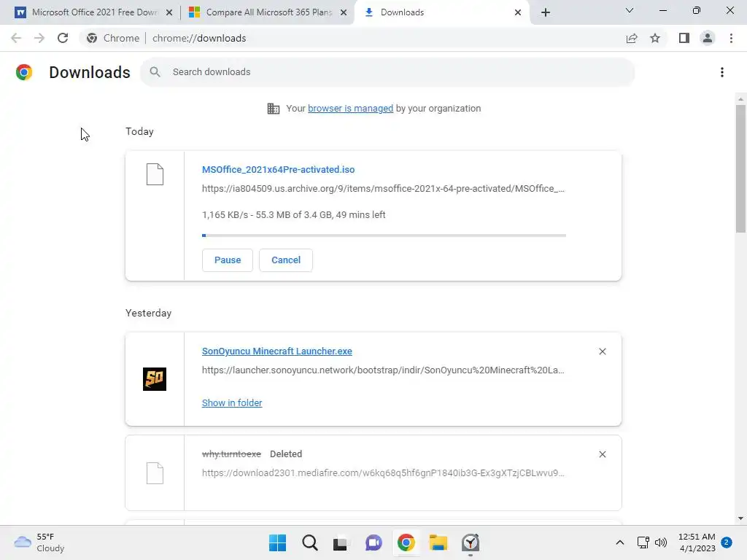This screenshot has width=747, height=560.
Task: Open SonOyuncu Minecraft Launcher.exe link
Action: [276, 351]
